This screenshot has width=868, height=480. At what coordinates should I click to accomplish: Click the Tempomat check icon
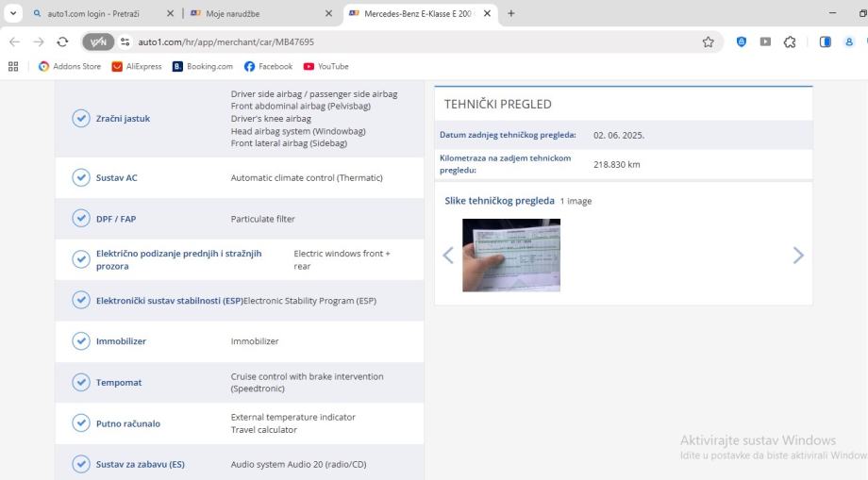[81, 382]
